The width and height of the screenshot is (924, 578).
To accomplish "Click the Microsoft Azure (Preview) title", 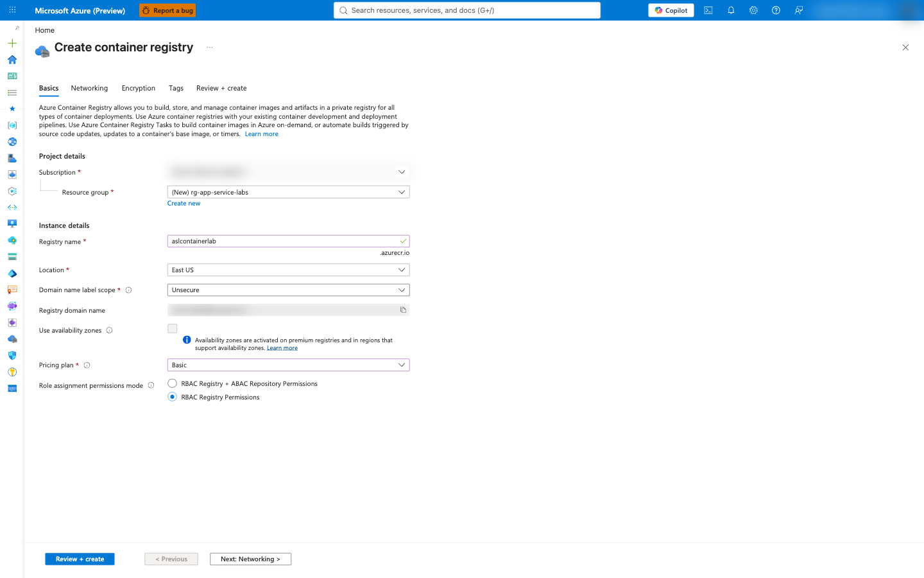I will (x=80, y=10).
